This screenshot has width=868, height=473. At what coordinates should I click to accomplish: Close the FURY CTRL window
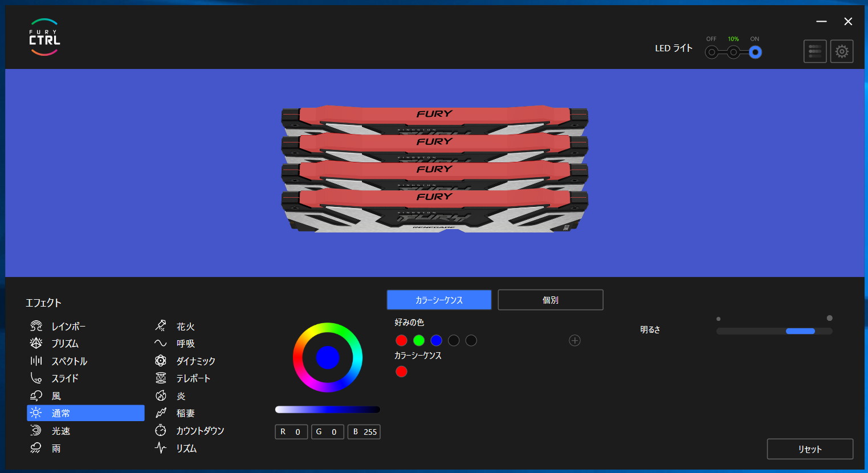848,21
